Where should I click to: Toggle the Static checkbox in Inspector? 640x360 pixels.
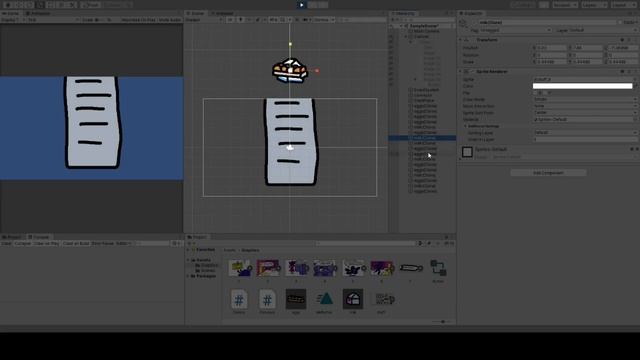tap(621, 22)
